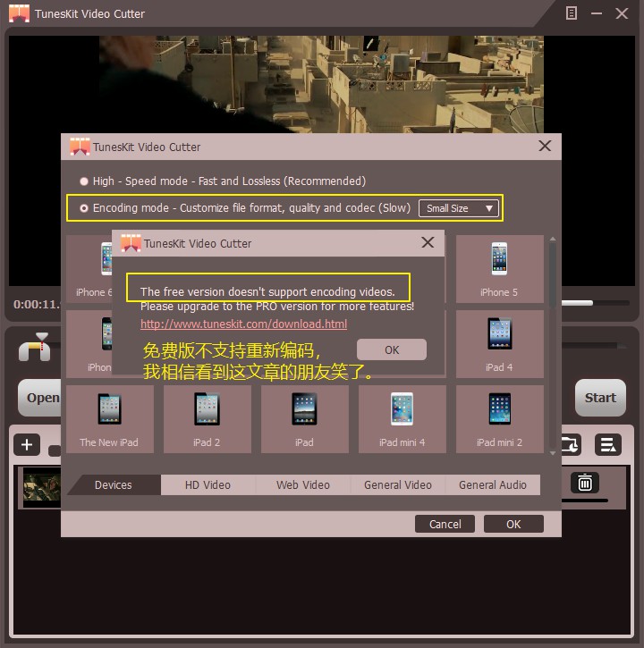Delete the clip with trash icon
The height and width of the screenshot is (648, 644).
click(584, 483)
